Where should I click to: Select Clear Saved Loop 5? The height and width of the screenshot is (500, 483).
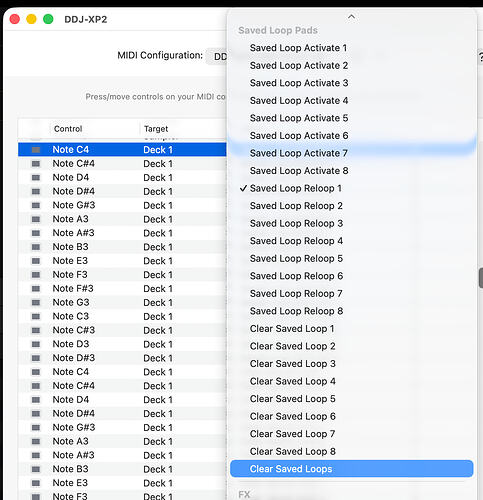point(351,399)
